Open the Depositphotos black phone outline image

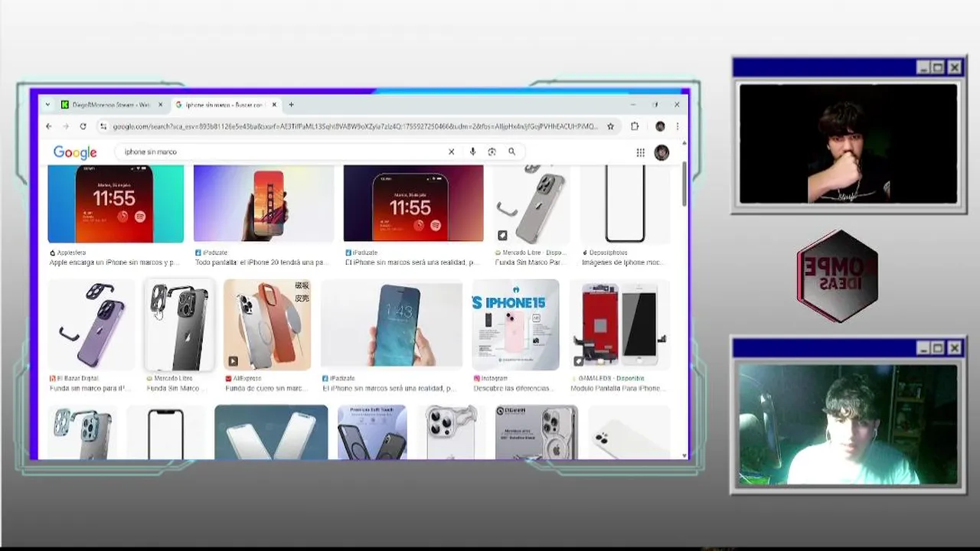point(625,204)
